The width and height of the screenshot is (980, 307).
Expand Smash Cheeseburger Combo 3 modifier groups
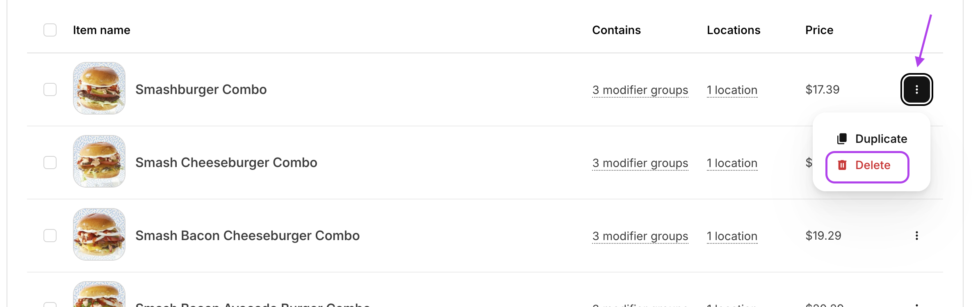point(640,163)
